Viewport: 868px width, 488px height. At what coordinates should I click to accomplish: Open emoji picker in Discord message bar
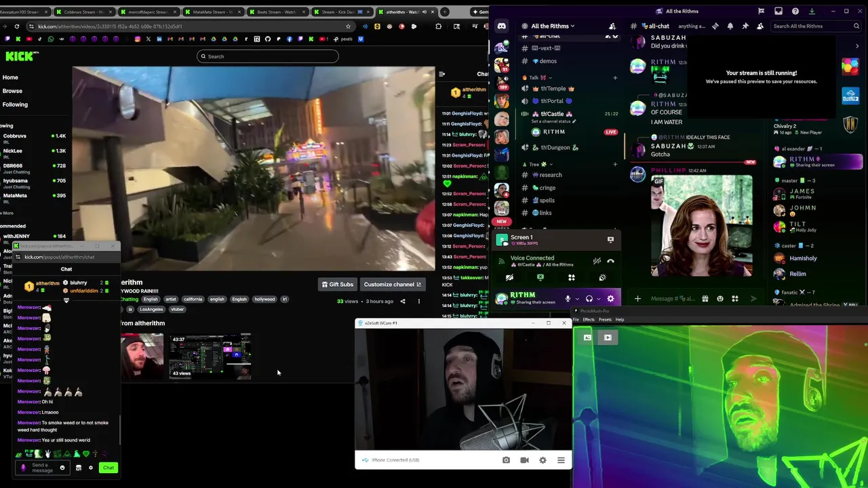(x=720, y=298)
